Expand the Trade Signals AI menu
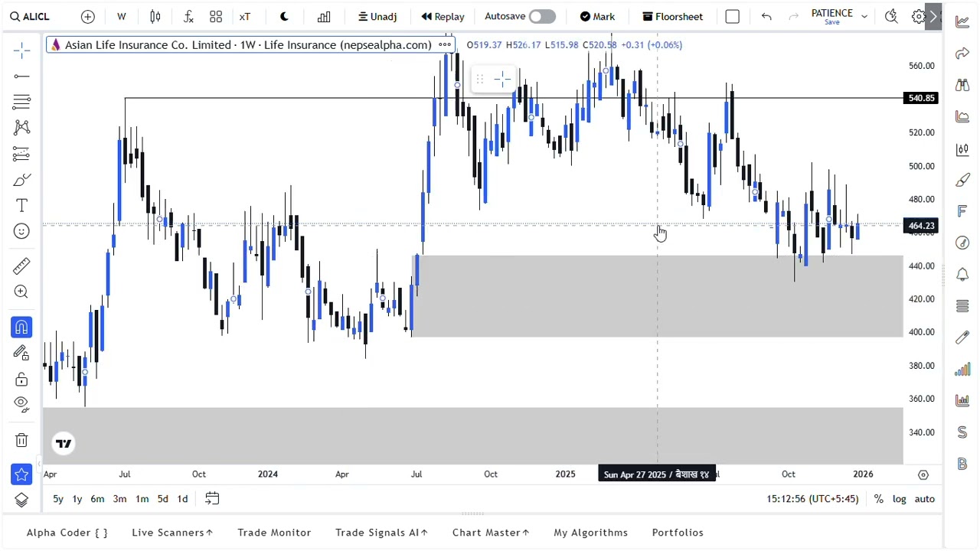This screenshot has width=980, height=551. [381, 533]
